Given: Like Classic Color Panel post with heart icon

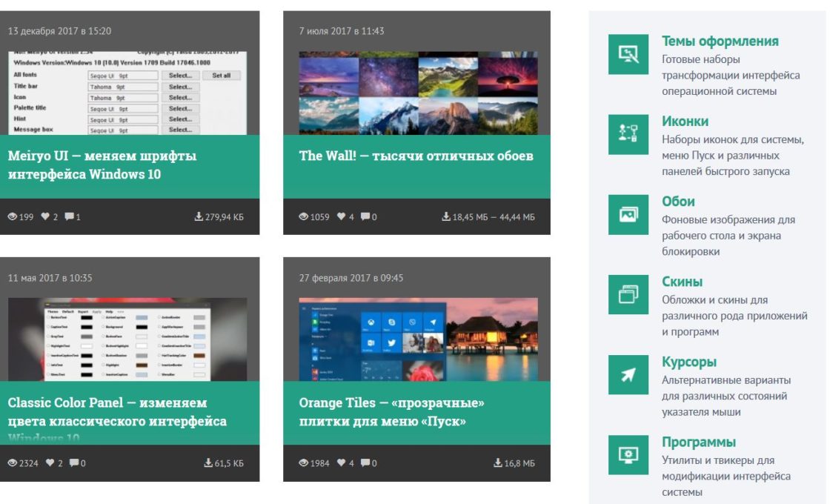Looking at the screenshot, I should coord(50,462).
